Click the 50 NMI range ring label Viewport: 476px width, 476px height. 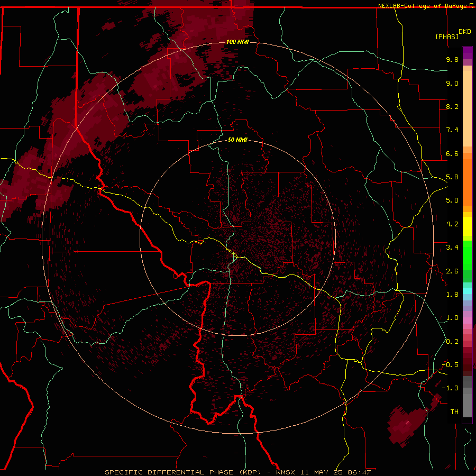(237, 140)
